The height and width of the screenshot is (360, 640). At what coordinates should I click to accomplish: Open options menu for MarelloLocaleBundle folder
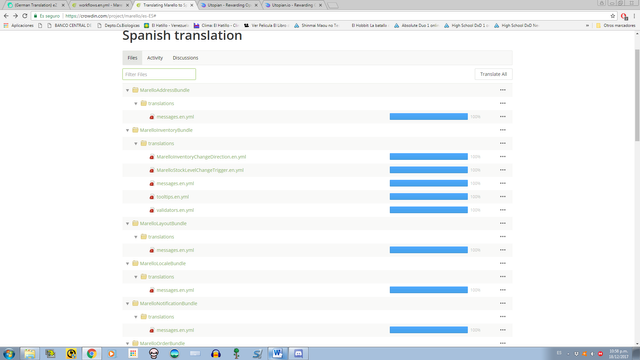tap(502, 263)
